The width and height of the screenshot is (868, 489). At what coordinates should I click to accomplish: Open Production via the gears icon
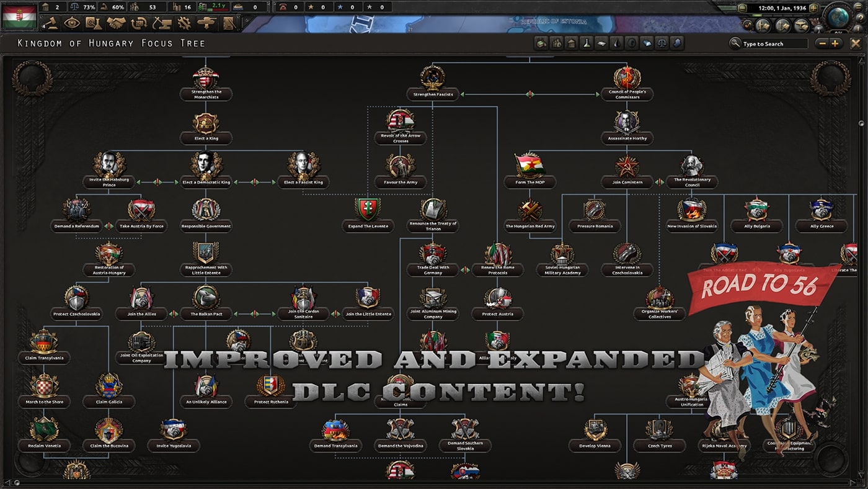click(x=184, y=23)
